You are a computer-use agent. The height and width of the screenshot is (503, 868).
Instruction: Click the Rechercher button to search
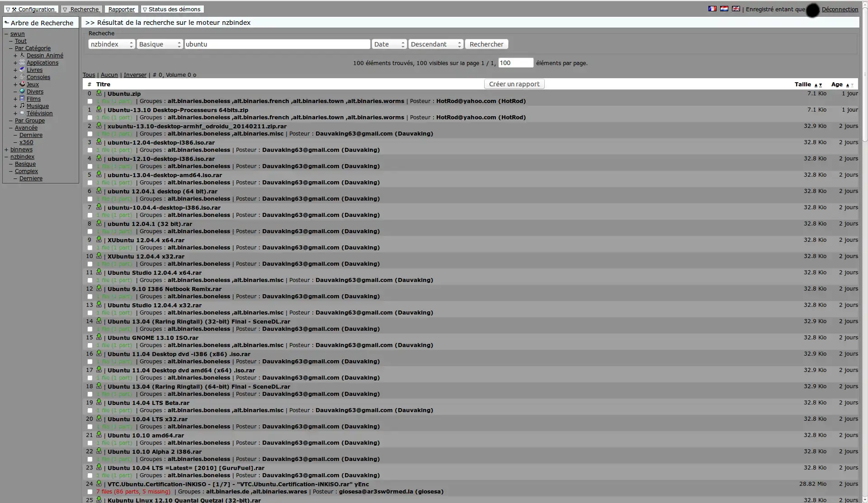(486, 44)
